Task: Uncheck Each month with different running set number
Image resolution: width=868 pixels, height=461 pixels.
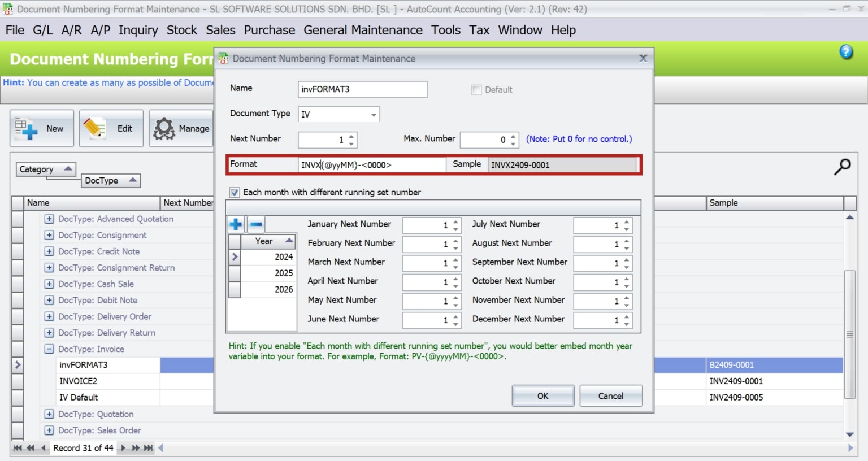Action: (x=234, y=192)
